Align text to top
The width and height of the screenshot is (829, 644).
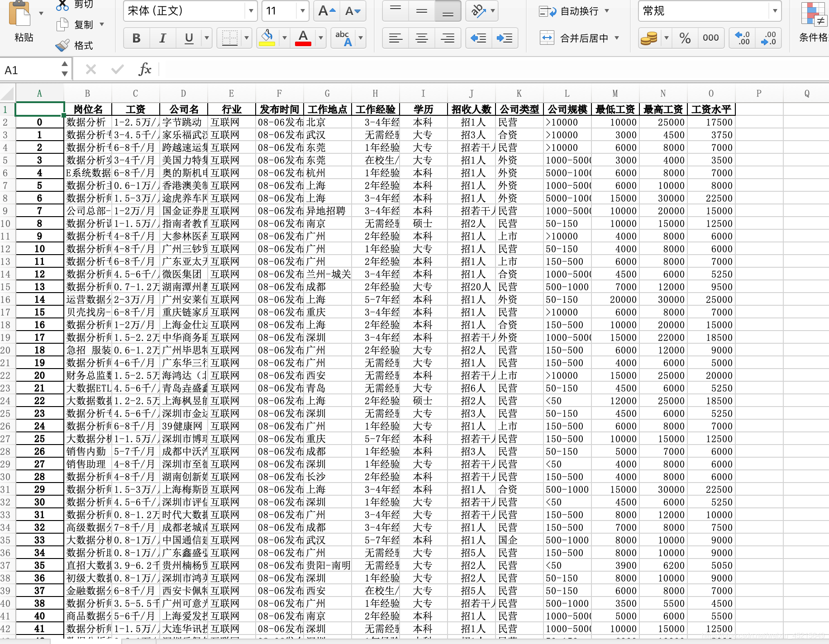coord(395,11)
